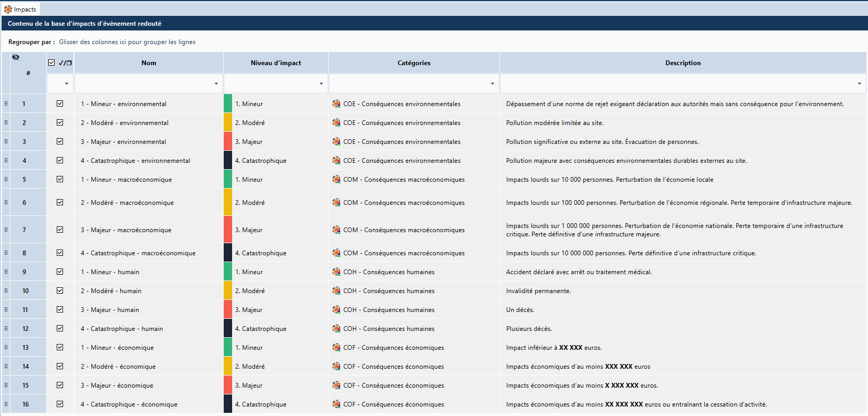Sort by the Niveau d'impact column header

pyautogui.click(x=276, y=63)
